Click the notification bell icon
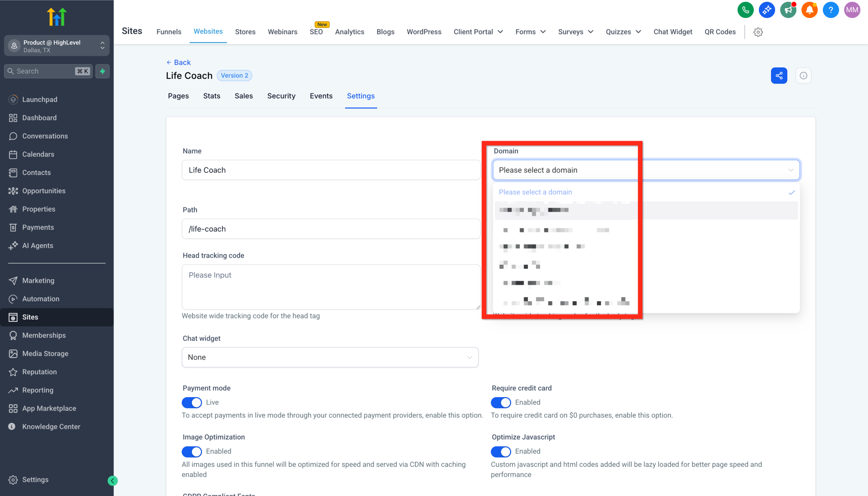The height and width of the screenshot is (496, 868). point(809,10)
